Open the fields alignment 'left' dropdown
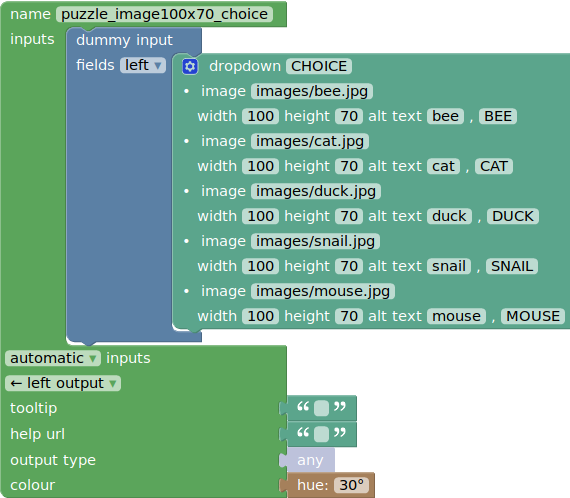570x498 pixels. coord(143,65)
